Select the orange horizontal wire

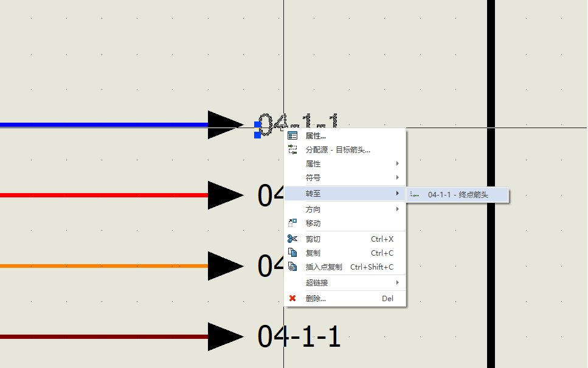coord(103,266)
